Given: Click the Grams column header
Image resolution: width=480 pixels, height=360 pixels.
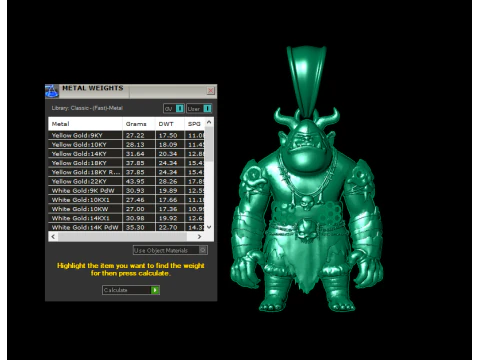Looking at the screenshot, I should (x=139, y=124).
